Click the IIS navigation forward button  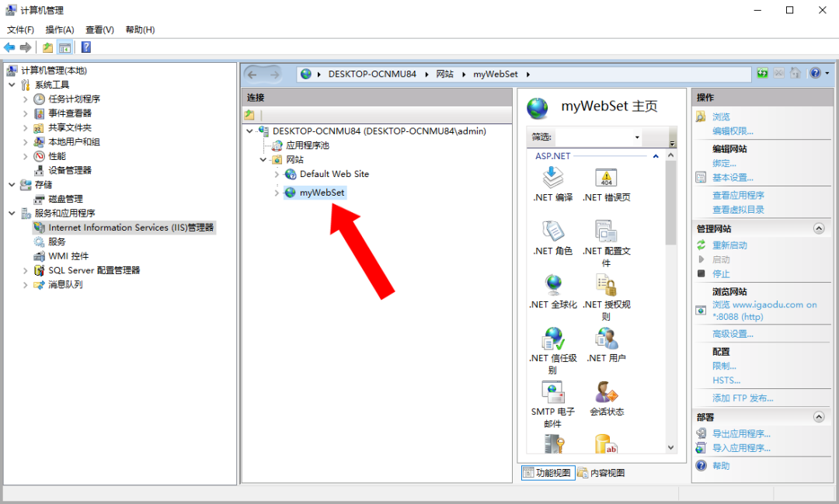coord(274,75)
